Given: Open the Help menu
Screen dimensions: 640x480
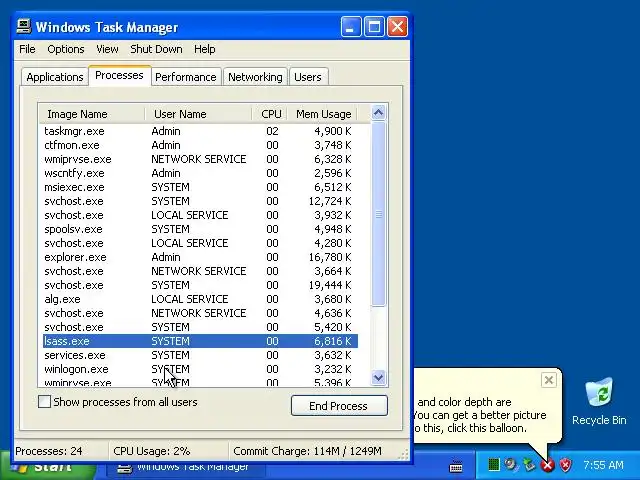Looking at the screenshot, I should [204, 49].
